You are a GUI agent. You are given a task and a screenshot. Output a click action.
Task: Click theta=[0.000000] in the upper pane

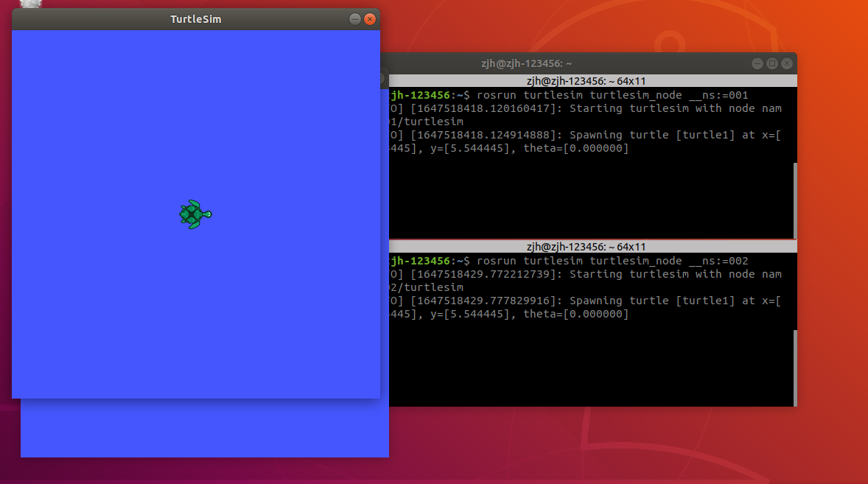tap(575, 148)
